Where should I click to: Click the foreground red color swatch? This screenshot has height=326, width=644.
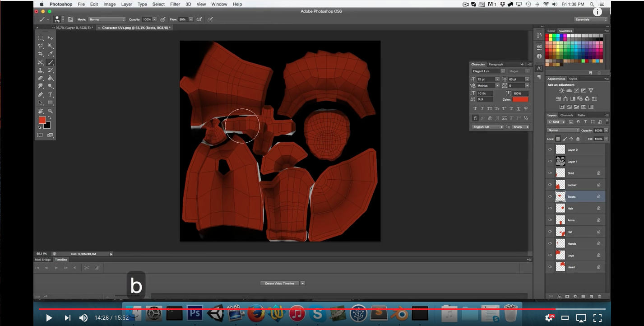click(x=42, y=120)
